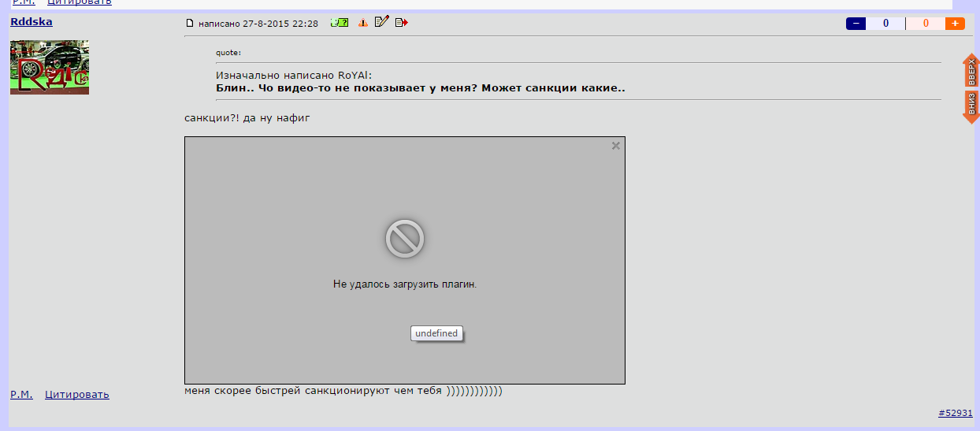This screenshot has width=980, height=431.
Task: Click the blocked plugin circle icon
Action: pos(405,238)
